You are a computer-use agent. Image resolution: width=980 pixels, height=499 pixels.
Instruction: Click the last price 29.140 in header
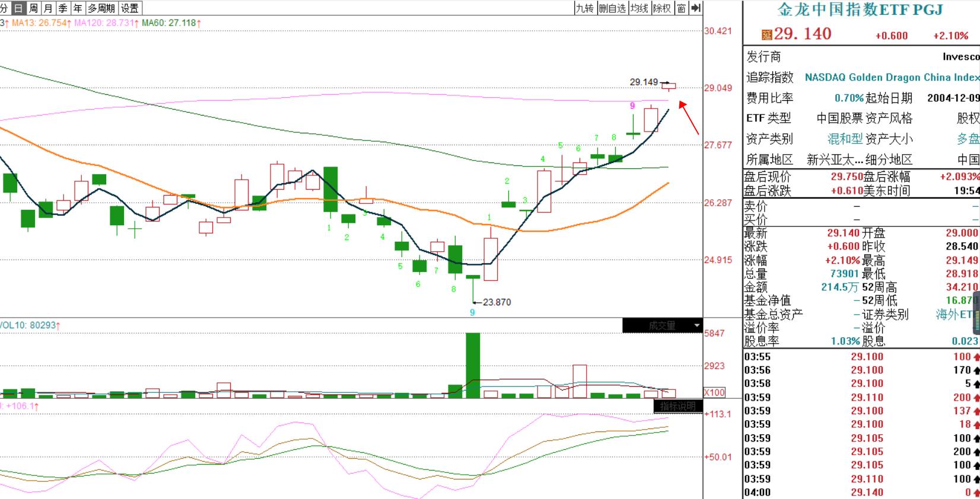803,34
